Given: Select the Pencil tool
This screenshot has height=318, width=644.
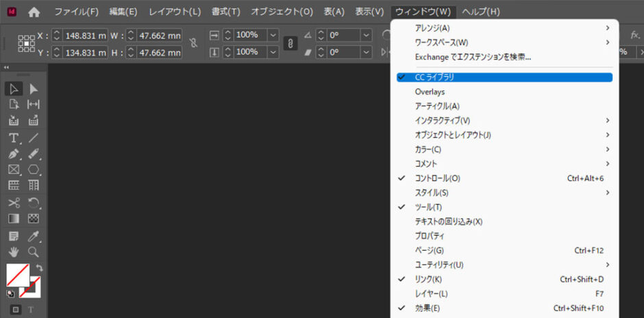Looking at the screenshot, I should point(34,154).
